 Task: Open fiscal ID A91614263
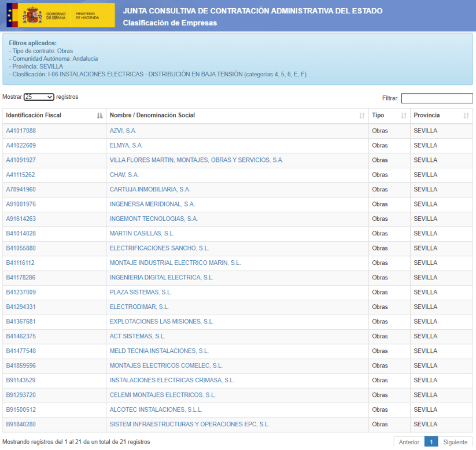pyautogui.click(x=21, y=219)
